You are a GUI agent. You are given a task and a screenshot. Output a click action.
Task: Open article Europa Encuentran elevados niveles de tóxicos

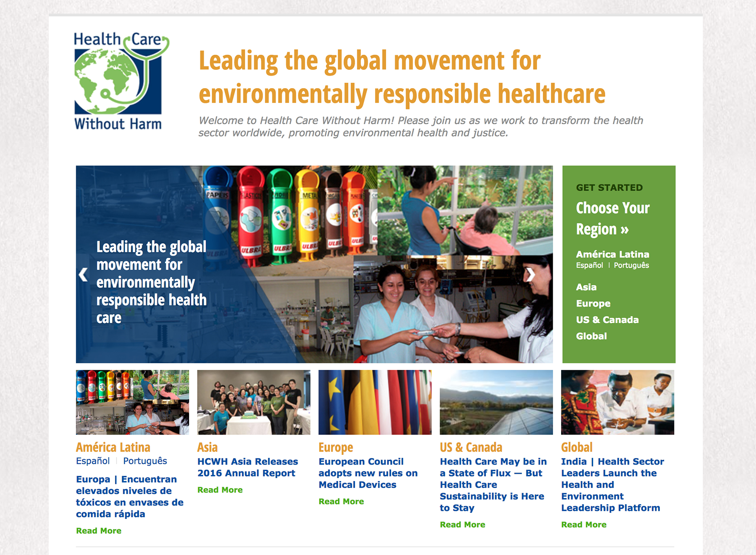[130, 496]
